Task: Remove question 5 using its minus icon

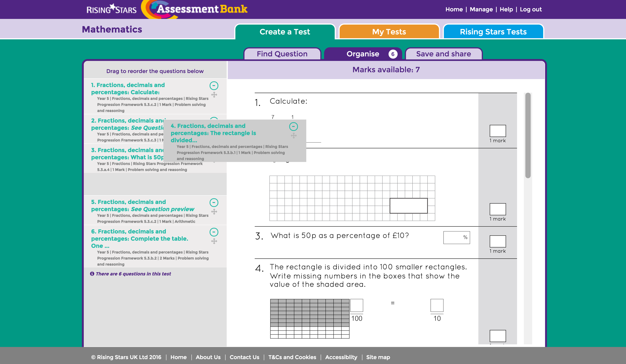Action: (x=214, y=202)
